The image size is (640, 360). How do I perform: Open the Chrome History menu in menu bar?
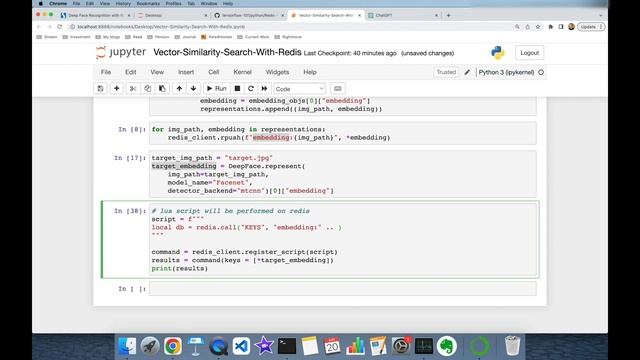123,4
